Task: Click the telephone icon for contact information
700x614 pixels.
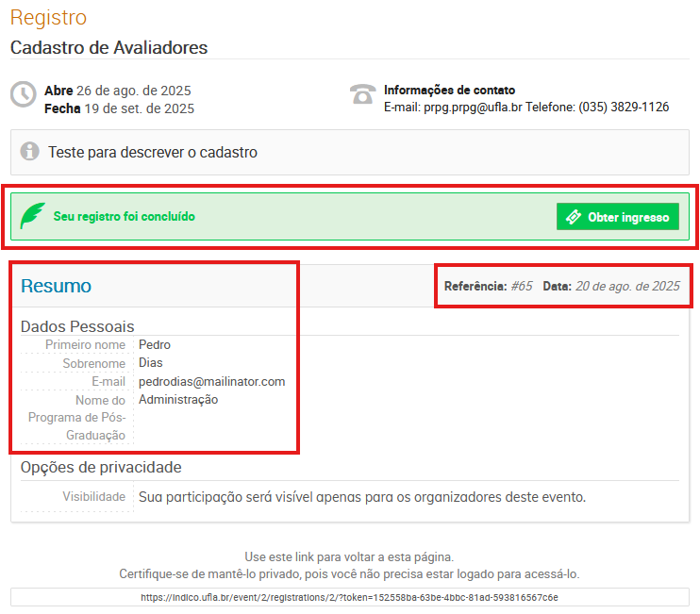Action: click(x=362, y=94)
